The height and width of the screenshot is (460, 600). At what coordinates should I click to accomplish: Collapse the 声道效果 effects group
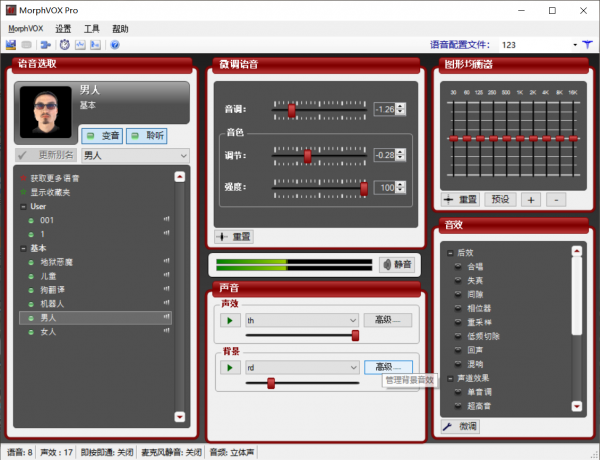pyautogui.click(x=450, y=378)
